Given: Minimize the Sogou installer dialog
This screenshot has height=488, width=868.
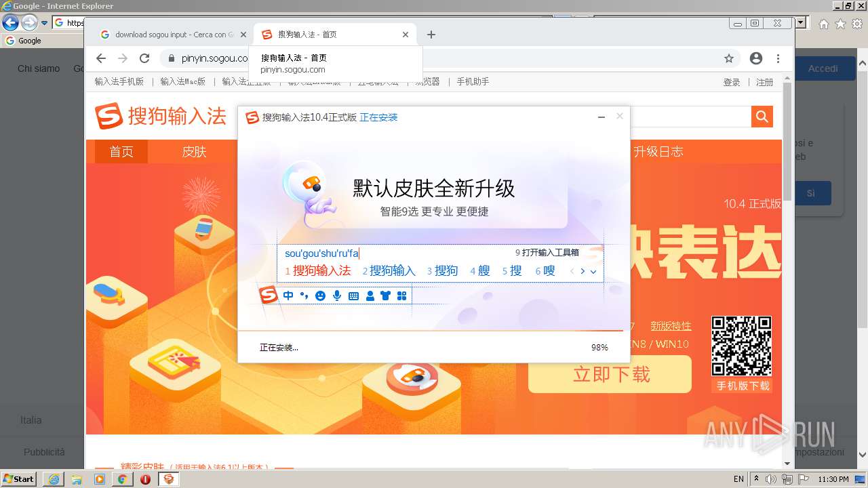Looking at the screenshot, I should pyautogui.click(x=601, y=117).
